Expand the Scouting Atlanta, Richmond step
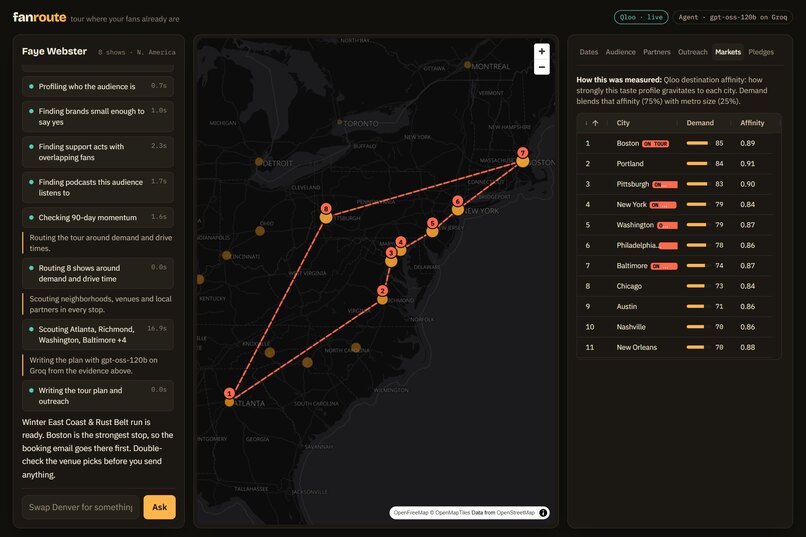 (x=98, y=335)
